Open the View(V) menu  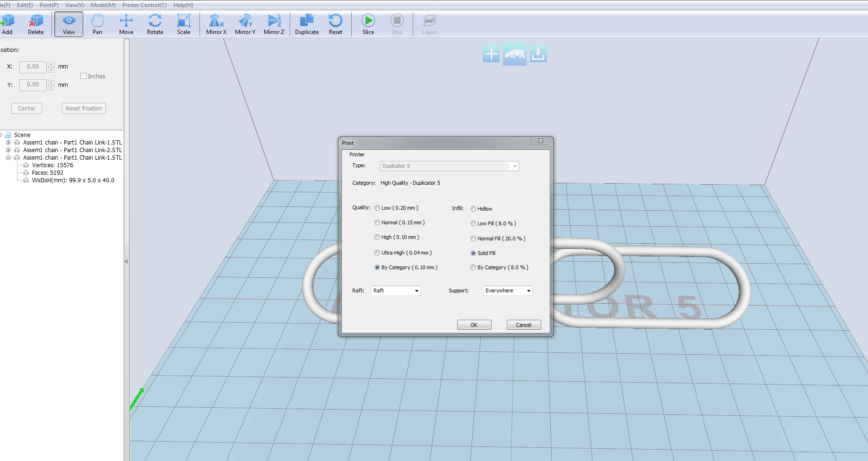click(x=74, y=5)
